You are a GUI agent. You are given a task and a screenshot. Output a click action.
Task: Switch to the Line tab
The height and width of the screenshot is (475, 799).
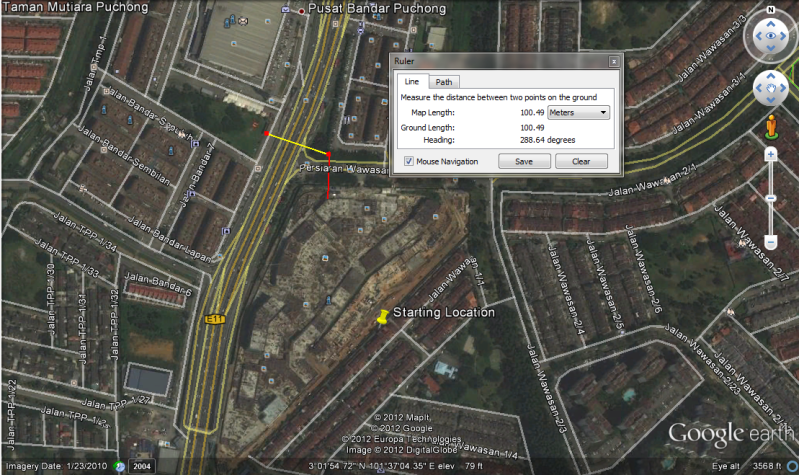[412, 82]
